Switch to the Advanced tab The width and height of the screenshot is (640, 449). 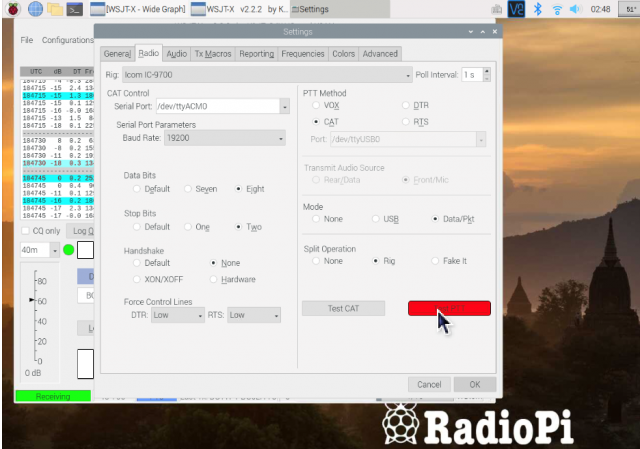(380, 54)
